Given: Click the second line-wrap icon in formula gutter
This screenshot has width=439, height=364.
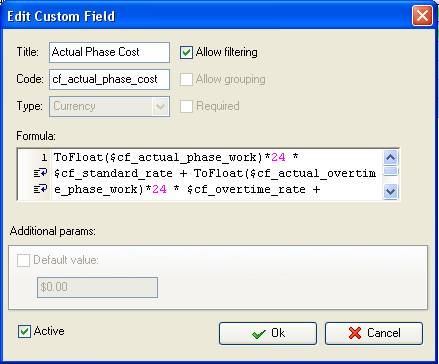Looking at the screenshot, I should click(x=40, y=189).
